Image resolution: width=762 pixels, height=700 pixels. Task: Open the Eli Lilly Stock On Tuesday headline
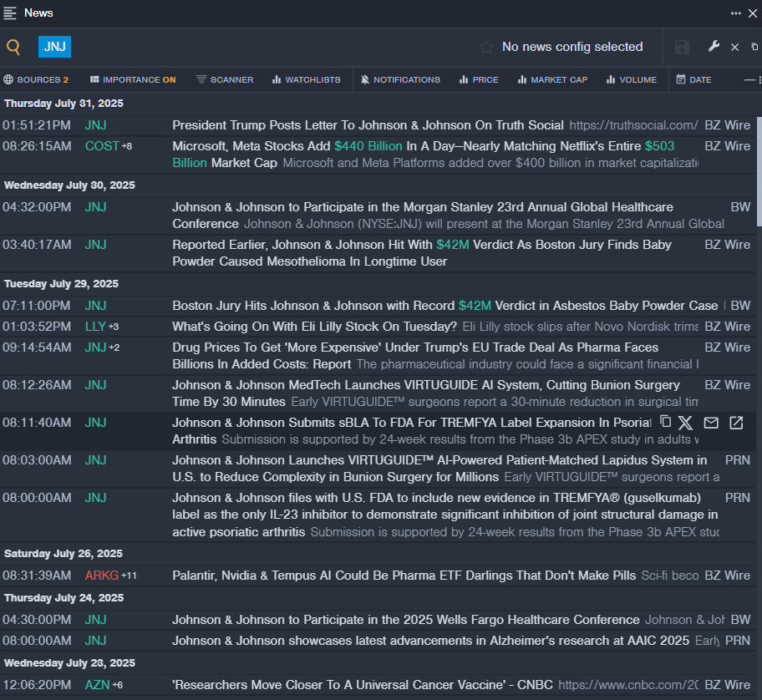(314, 327)
